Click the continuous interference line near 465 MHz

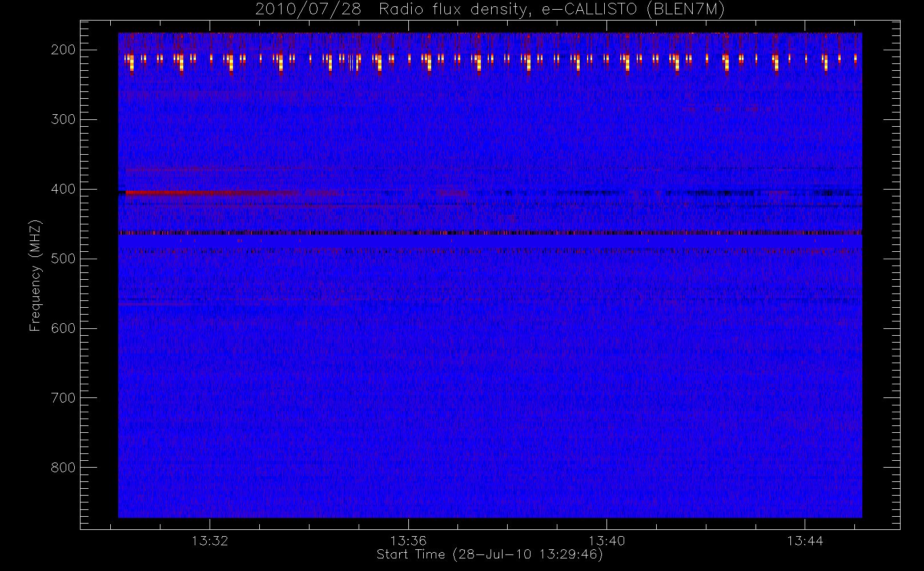tap(490, 233)
